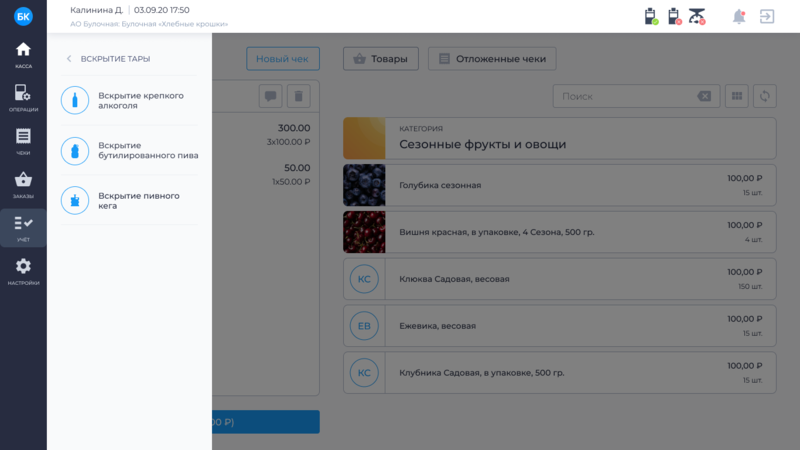Go back from Вскрытие тары submenu
This screenshot has height=450, width=800.
(x=69, y=59)
